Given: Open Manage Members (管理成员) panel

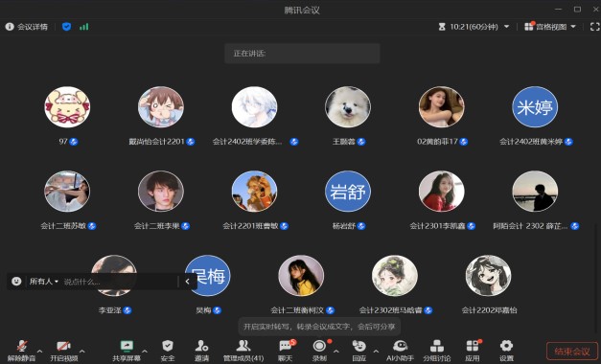Looking at the screenshot, I should pos(243,350).
